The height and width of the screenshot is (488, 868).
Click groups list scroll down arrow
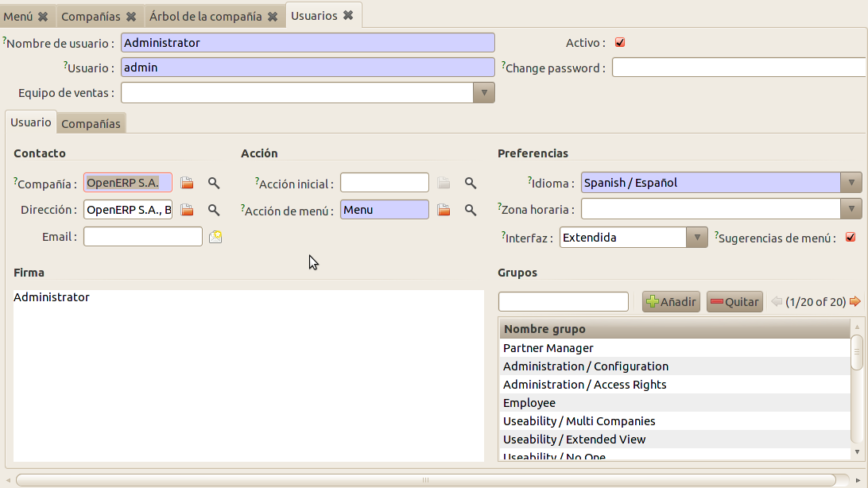tap(857, 452)
